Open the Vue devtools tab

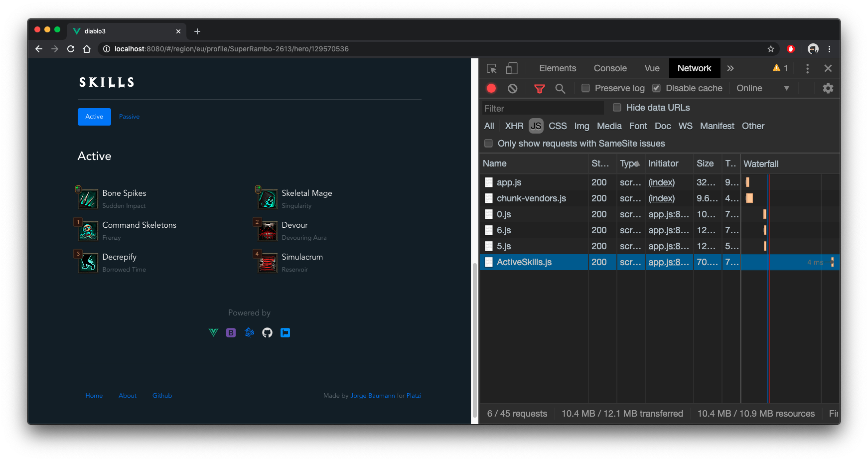point(652,68)
